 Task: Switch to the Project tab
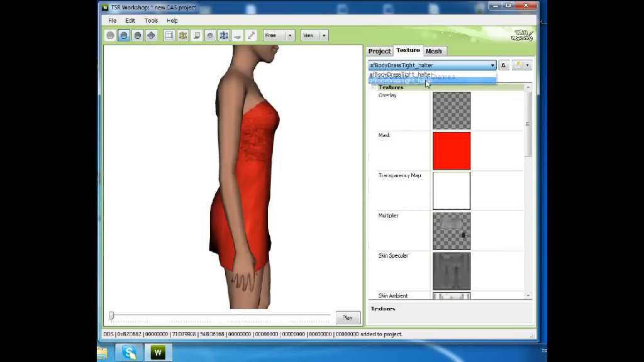[x=380, y=51]
